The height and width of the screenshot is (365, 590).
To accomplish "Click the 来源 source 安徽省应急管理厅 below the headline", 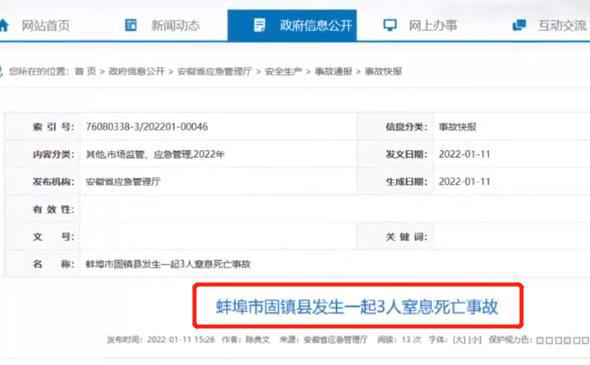I will tap(336, 340).
